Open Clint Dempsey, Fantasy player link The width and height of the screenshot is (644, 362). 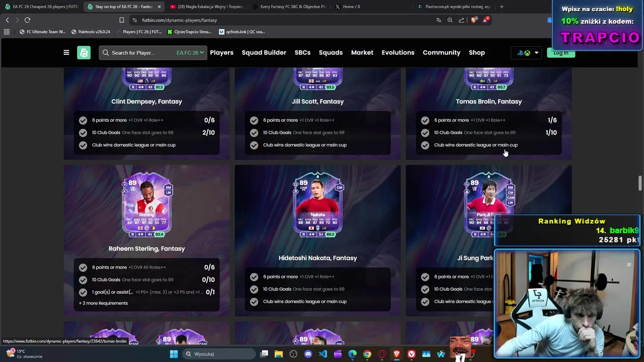coord(146,102)
